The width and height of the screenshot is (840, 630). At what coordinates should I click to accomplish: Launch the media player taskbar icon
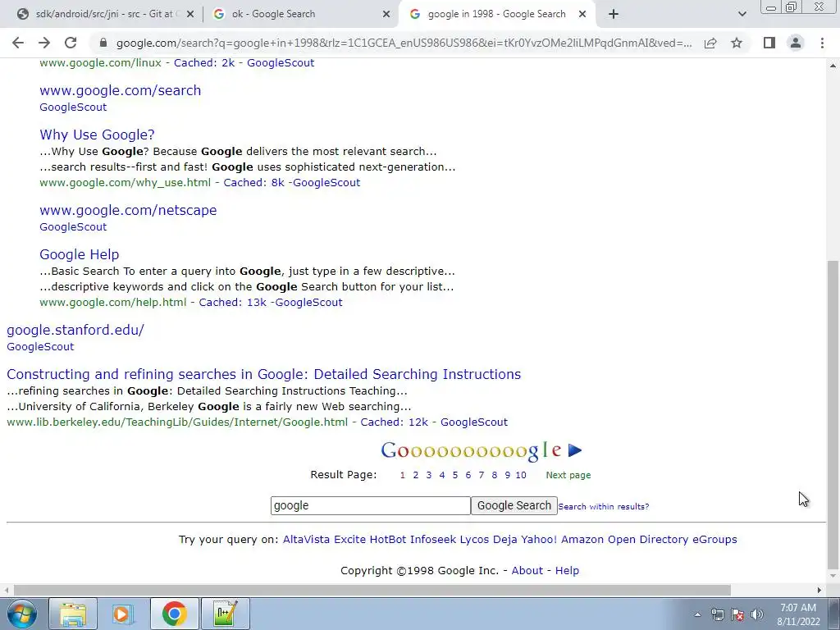(x=123, y=614)
